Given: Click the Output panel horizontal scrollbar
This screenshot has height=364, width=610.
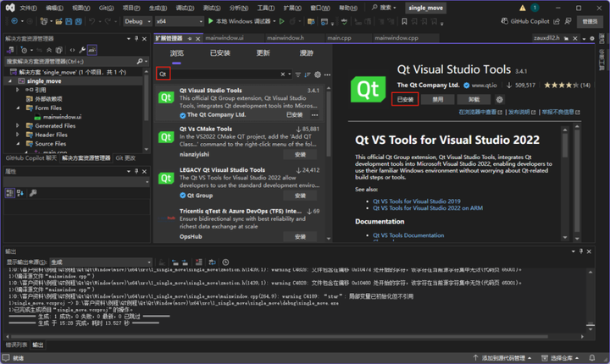Looking at the screenshot, I should (x=280, y=336).
